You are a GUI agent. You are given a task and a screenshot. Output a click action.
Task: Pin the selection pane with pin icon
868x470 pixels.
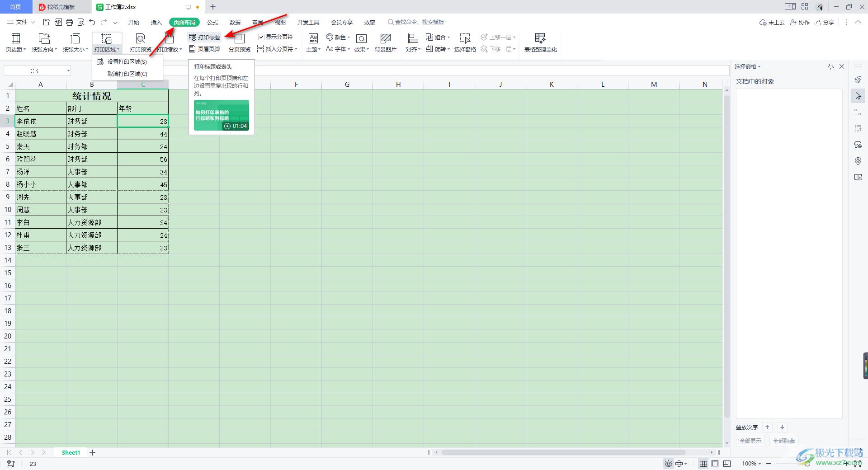click(x=830, y=66)
